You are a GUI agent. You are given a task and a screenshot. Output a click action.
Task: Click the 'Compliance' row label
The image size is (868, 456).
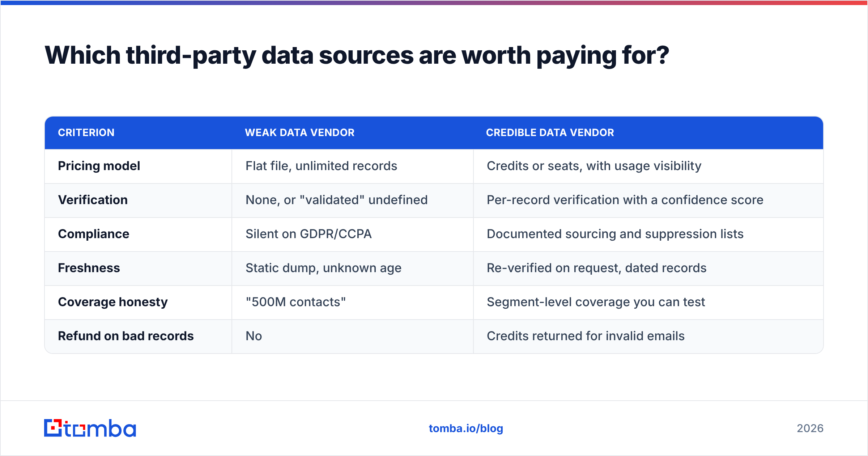pyautogui.click(x=93, y=234)
